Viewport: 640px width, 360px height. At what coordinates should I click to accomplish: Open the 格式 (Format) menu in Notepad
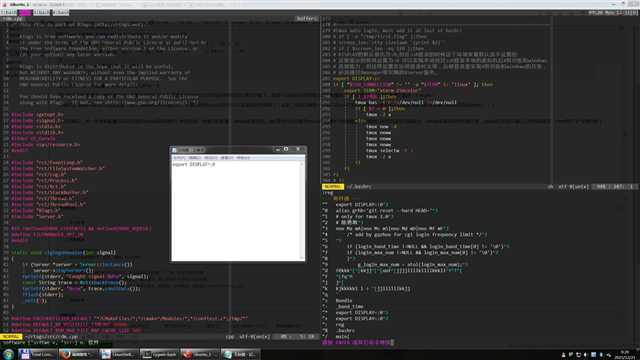click(x=211, y=158)
